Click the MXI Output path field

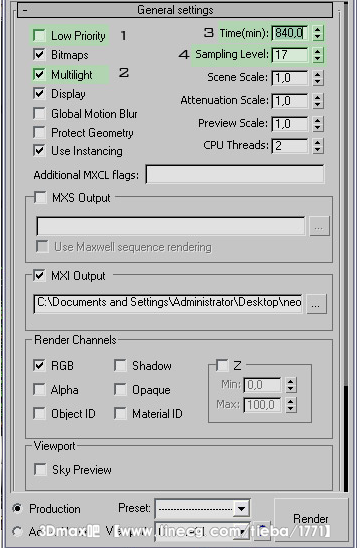168,304
